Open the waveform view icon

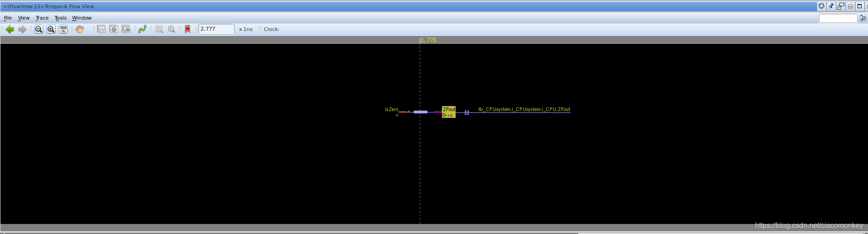click(x=102, y=29)
